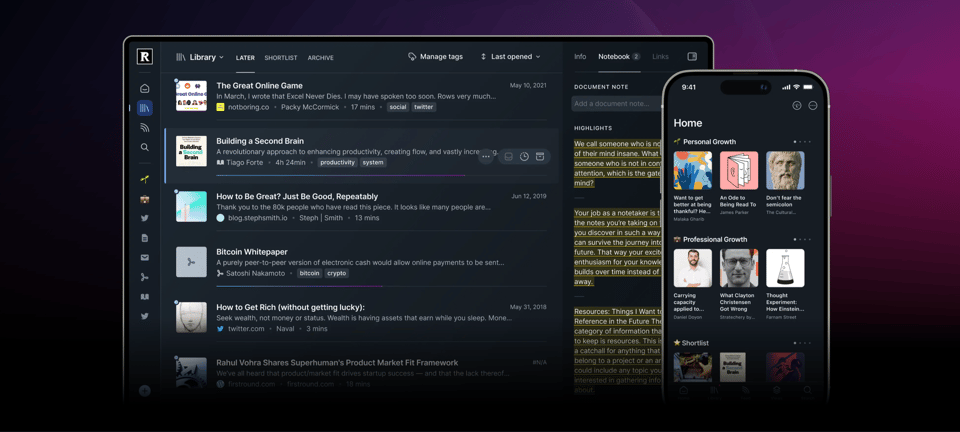Tap the page dots beside Professional Growth
960x432 pixels.
coord(802,239)
